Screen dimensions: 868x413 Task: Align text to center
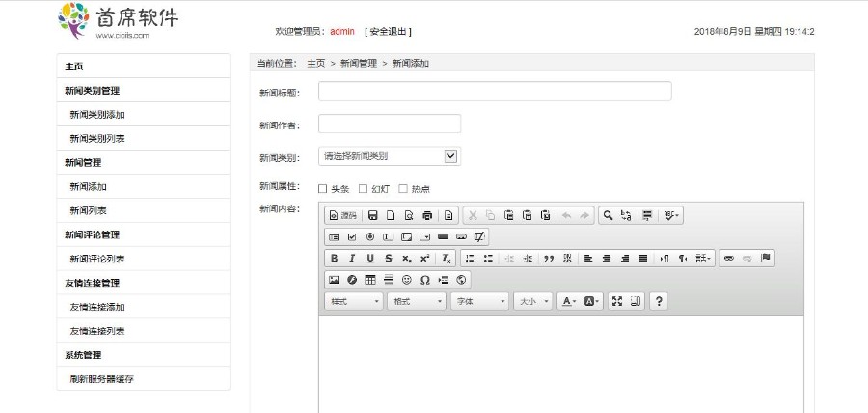click(x=607, y=258)
